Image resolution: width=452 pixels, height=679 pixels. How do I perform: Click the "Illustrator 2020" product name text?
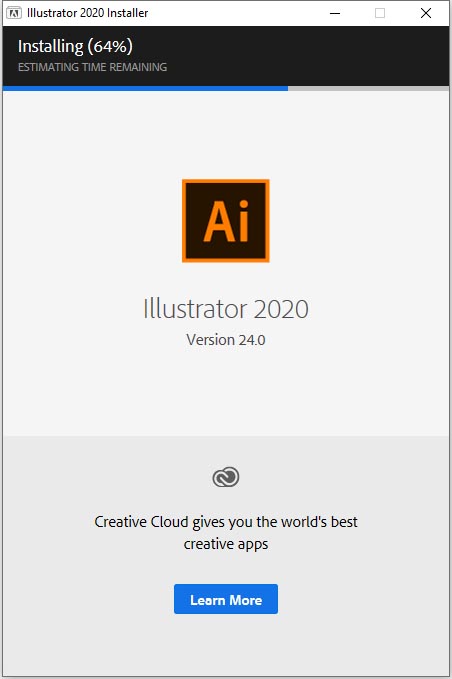point(226,309)
